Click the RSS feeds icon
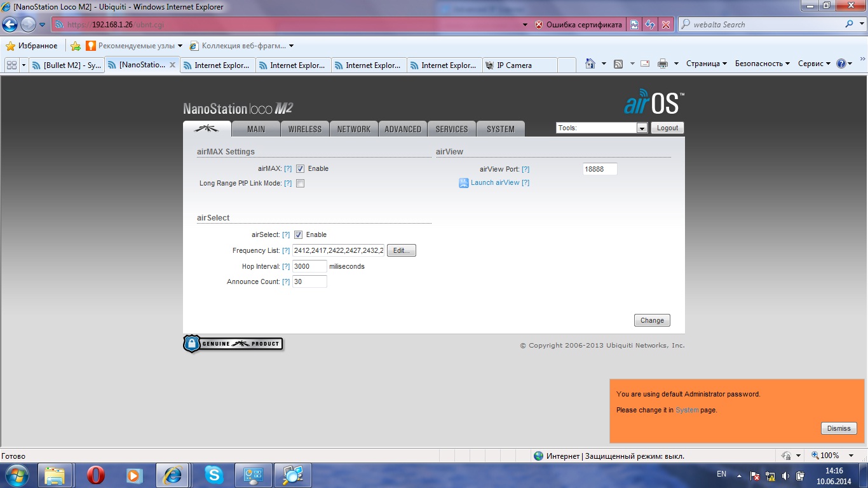The image size is (868, 488). click(x=618, y=64)
